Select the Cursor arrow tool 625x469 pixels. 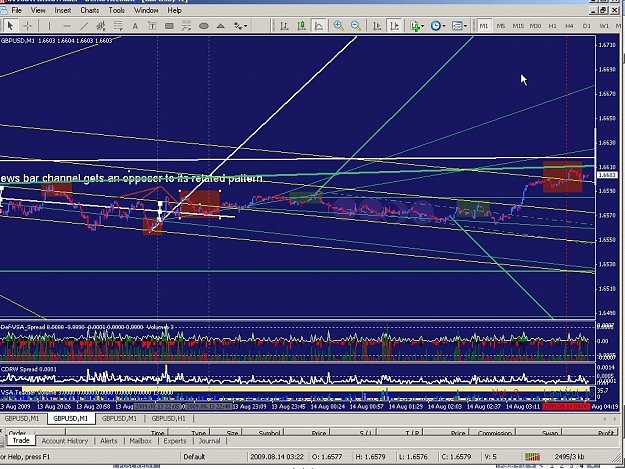pos(10,26)
